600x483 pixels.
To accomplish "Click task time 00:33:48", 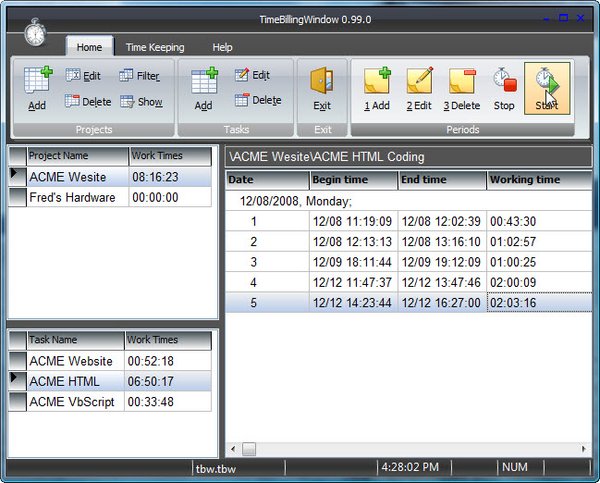I will 168,401.
